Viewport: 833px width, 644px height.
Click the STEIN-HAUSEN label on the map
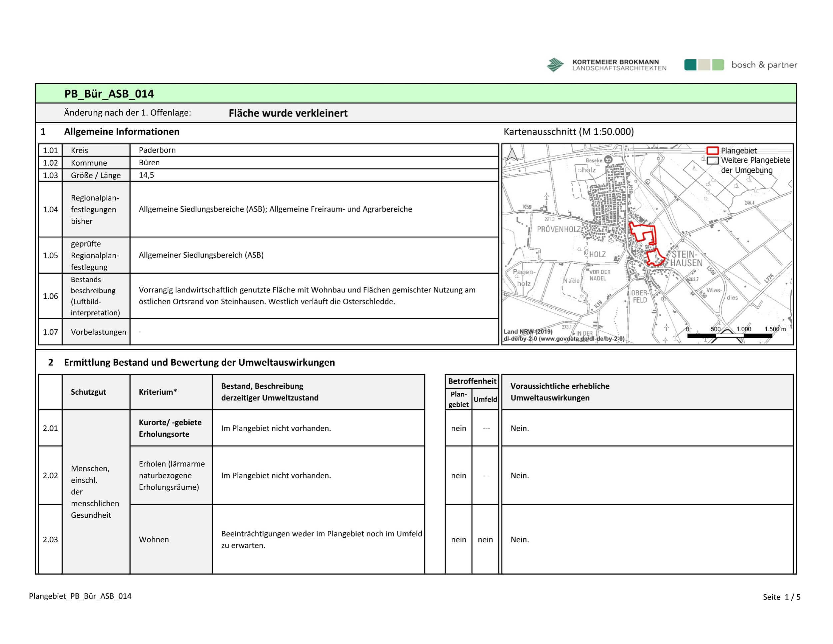686,259
